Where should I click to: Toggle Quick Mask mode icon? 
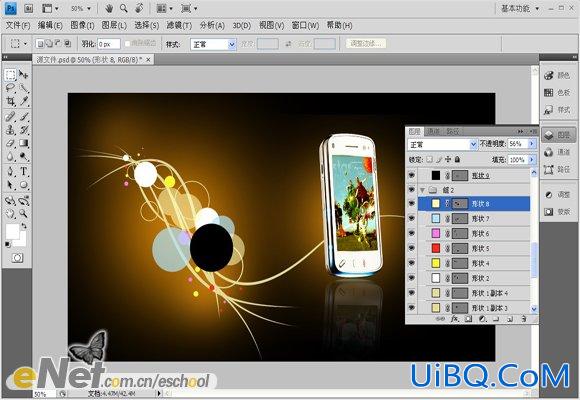click(x=17, y=258)
